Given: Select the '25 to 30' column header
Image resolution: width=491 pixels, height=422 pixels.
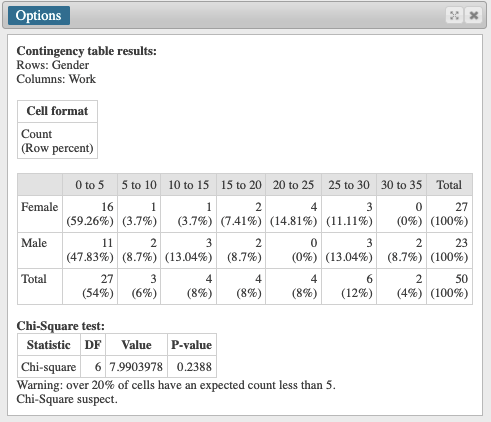Looking at the screenshot, I should coord(349,184).
